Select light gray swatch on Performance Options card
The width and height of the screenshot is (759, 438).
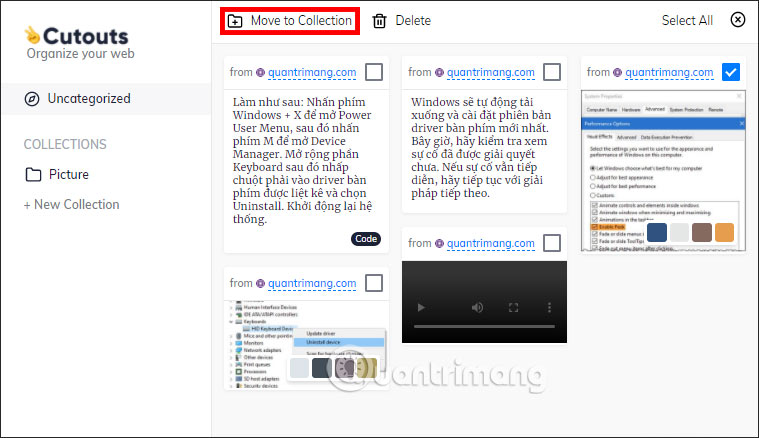point(679,232)
